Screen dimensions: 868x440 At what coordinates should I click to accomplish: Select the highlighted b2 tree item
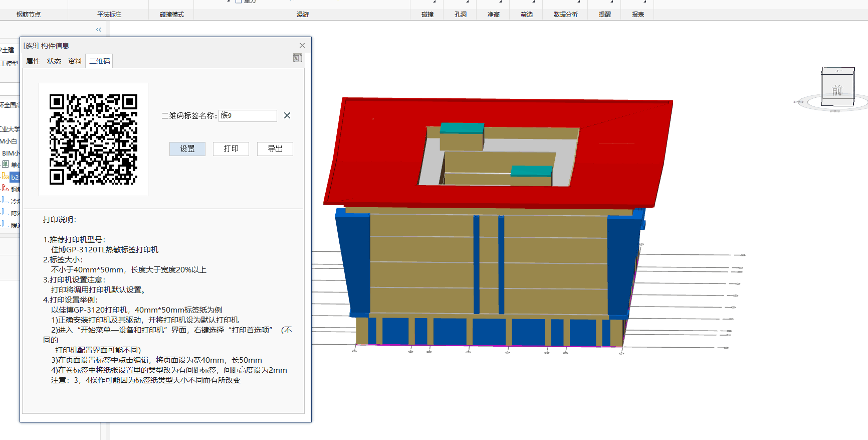point(15,177)
